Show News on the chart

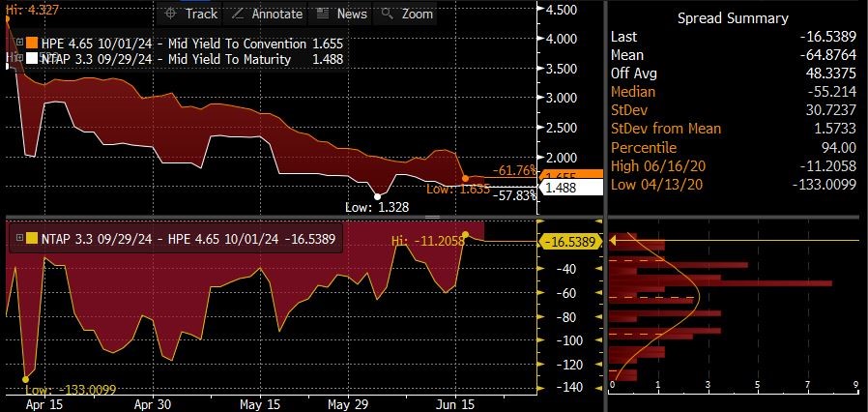(x=341, y=14)
